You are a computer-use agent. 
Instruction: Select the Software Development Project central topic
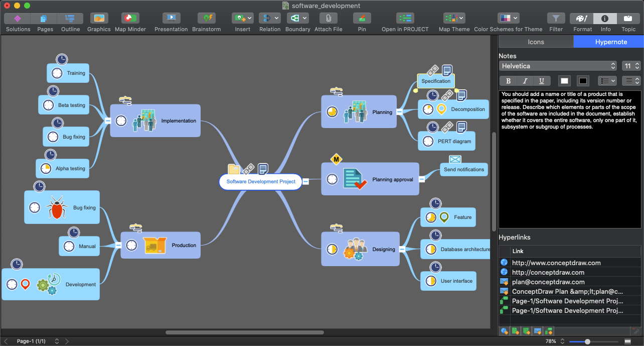[261, 182]
